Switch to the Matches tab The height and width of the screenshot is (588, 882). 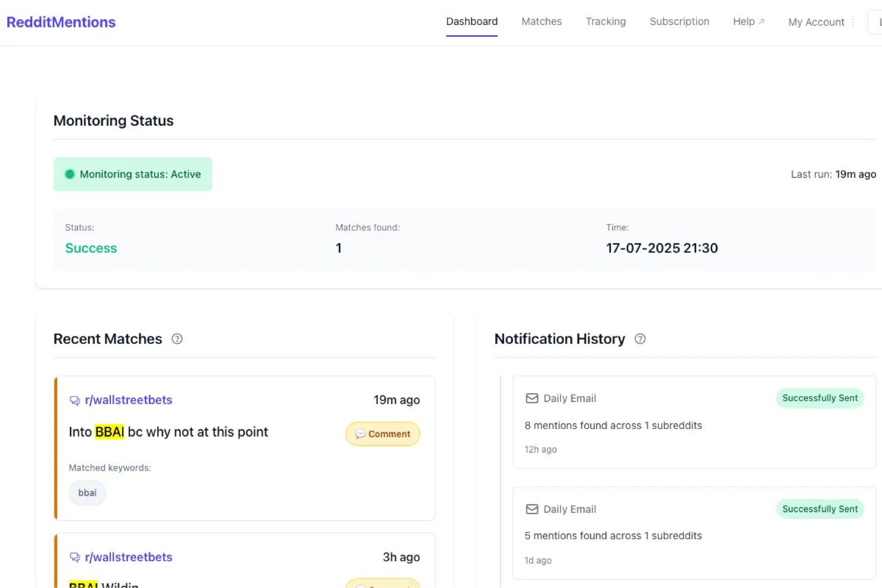[x=541, y=21]
